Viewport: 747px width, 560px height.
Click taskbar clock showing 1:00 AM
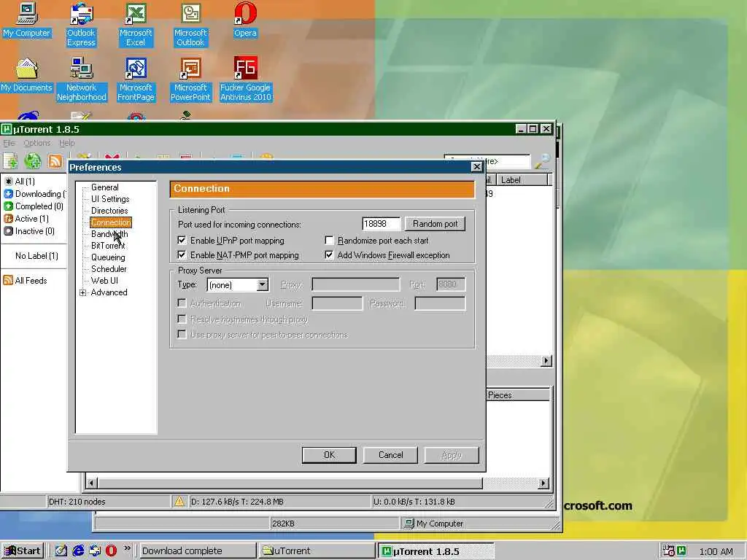pyautogui.click(x=716, y=551)
